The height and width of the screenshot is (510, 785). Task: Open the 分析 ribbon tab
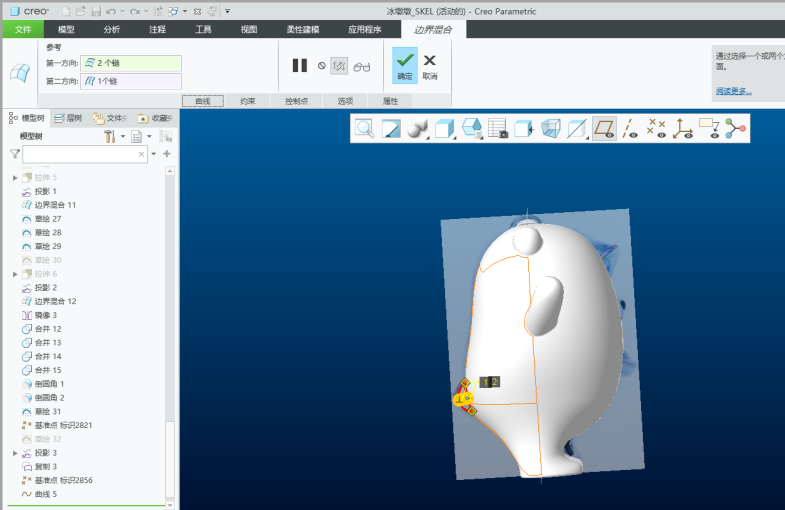tap(111, 29)
